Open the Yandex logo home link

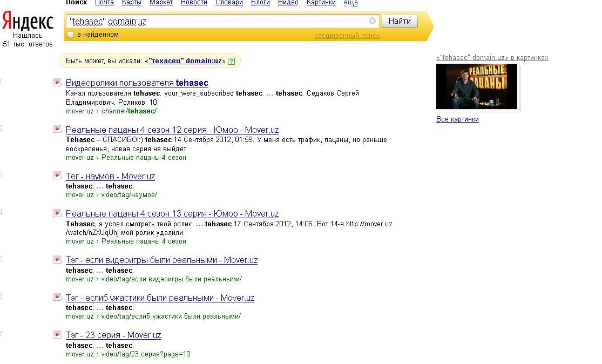click(x=28, y=21)
